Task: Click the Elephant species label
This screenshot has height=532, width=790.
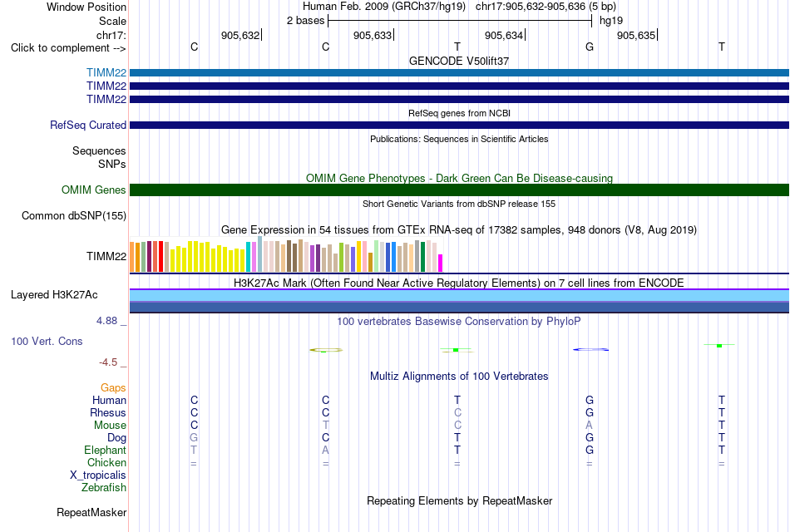Action: [106, 451]
